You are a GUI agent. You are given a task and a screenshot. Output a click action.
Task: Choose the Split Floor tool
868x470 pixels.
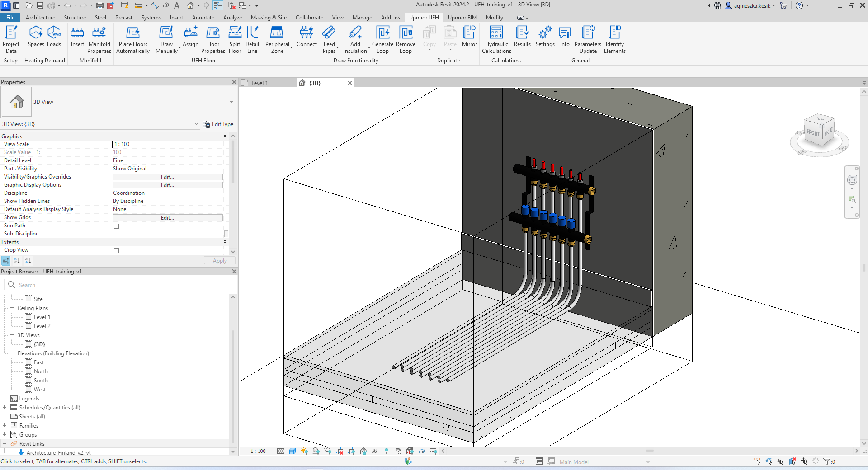tap(235, 39)
